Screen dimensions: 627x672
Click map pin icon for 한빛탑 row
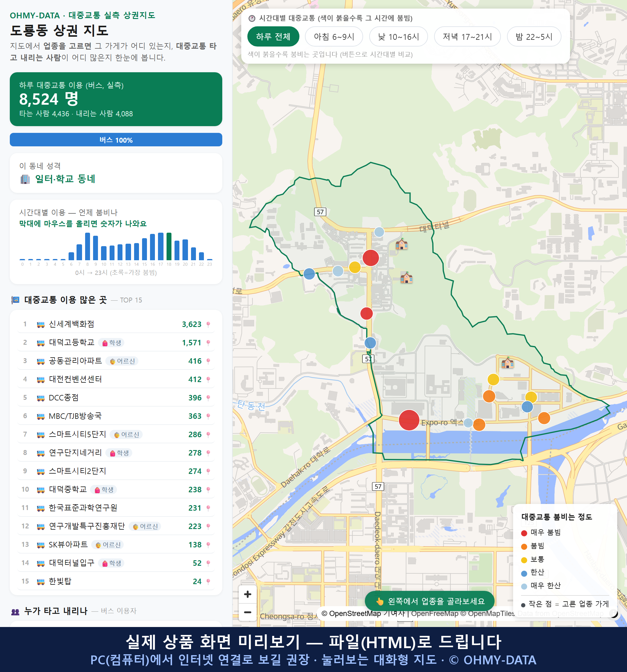point(208,581)
